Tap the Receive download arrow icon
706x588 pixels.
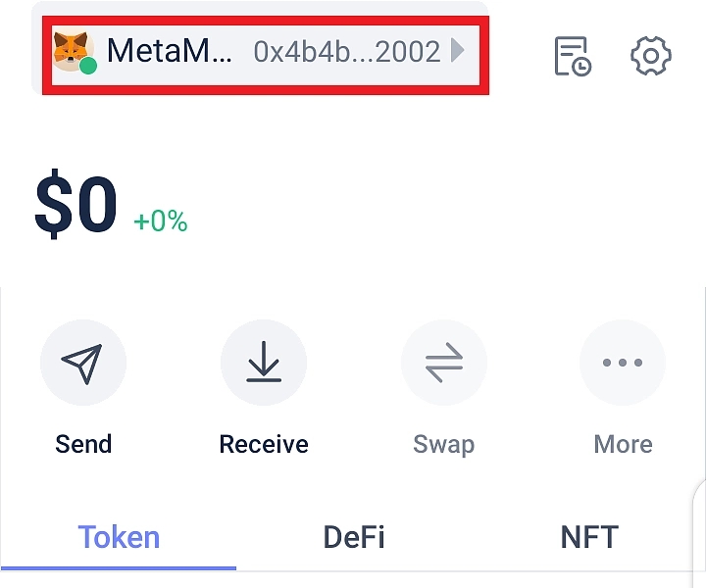point(263,364)
